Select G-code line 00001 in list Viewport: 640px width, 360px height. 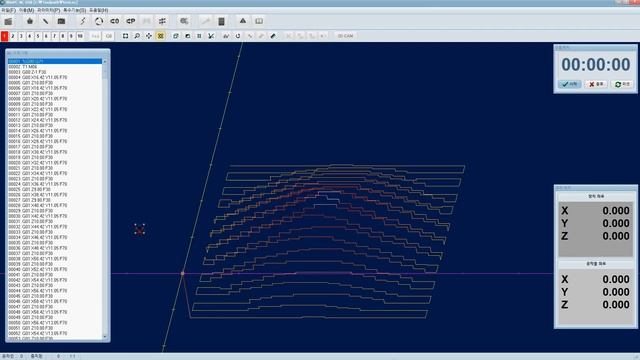pos(55,61)
